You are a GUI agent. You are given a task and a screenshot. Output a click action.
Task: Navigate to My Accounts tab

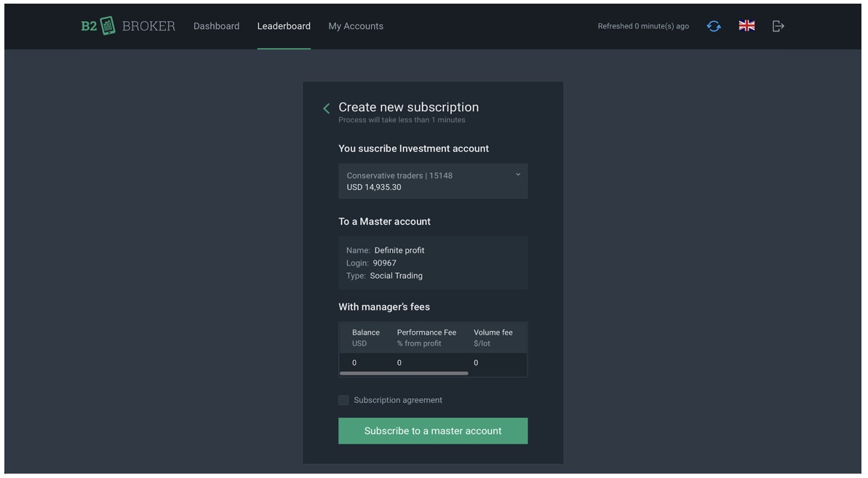point(356,26)
